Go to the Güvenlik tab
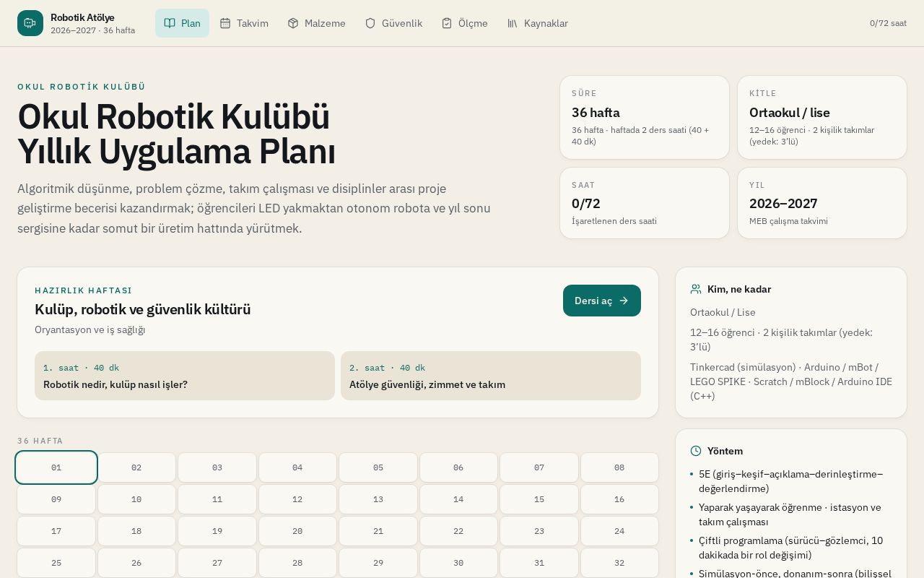924x578 pixels. [393, 23]
